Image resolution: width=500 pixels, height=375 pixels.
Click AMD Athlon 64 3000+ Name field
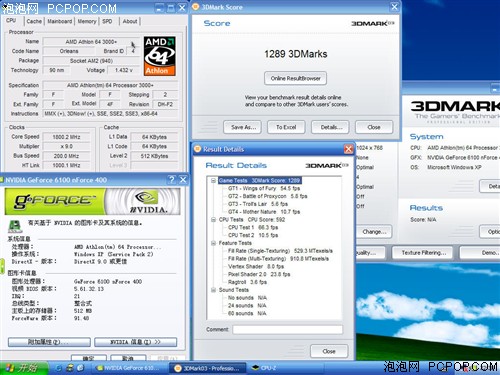pos(91,42)
